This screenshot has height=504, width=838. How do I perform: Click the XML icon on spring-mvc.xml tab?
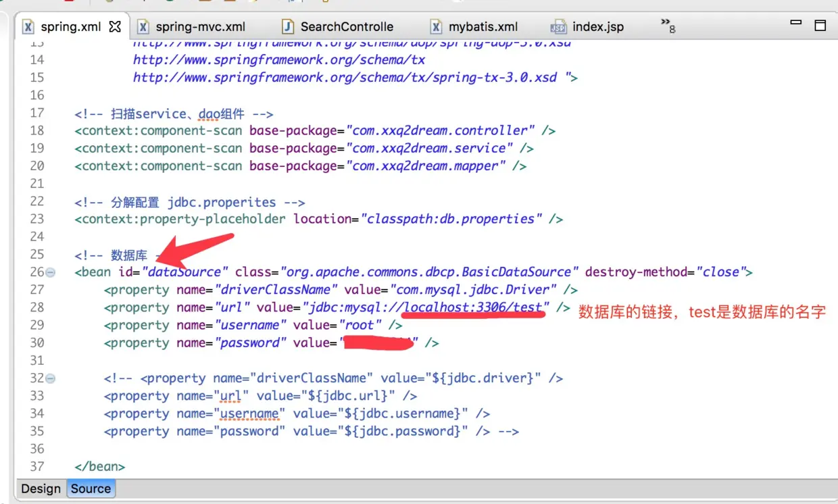[143, 27]
